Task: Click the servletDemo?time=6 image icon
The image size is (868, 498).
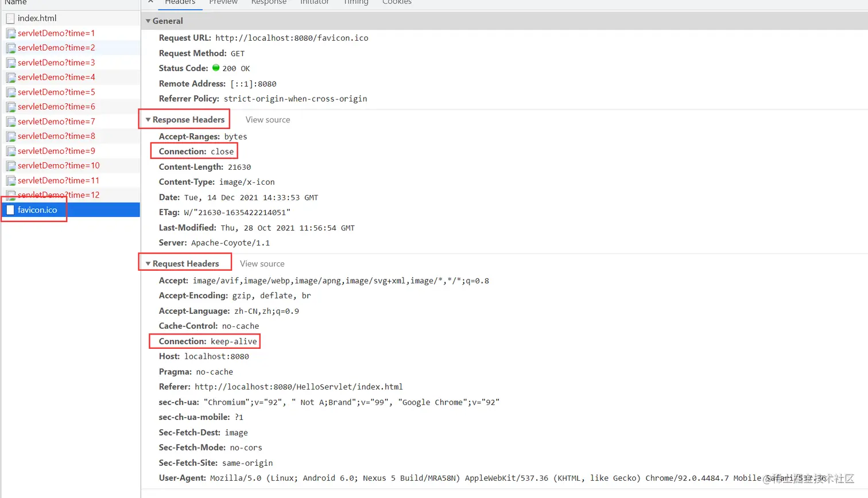Action: [x=11, y=107]
